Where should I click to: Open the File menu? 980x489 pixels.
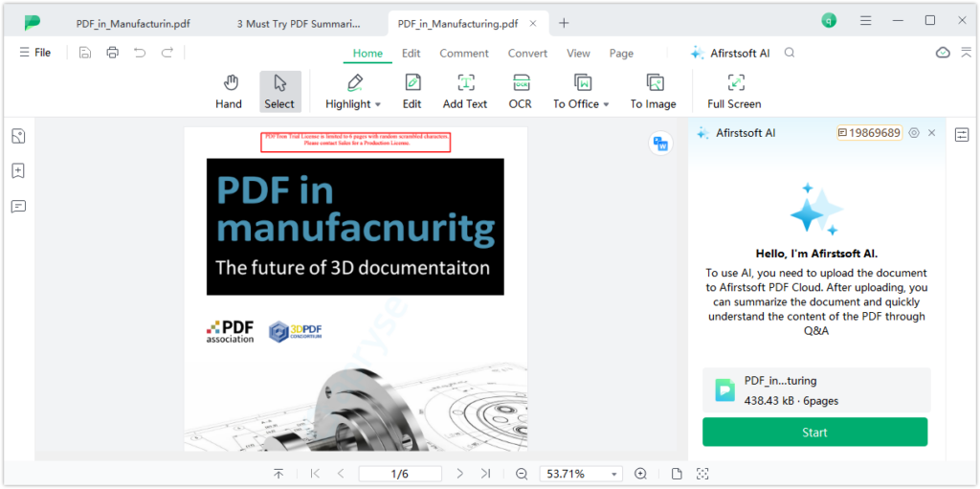[x=35, y=53]
